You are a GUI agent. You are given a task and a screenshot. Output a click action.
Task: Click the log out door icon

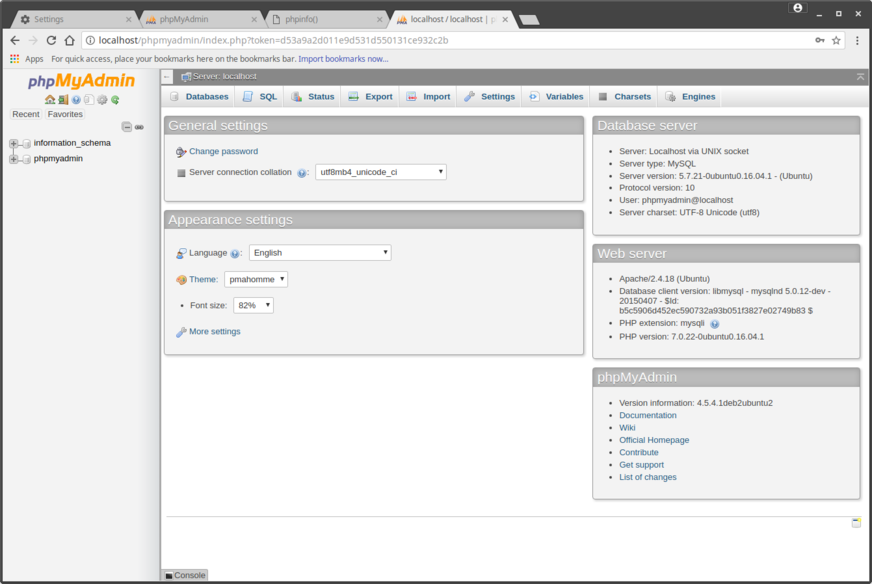(63, 100)
